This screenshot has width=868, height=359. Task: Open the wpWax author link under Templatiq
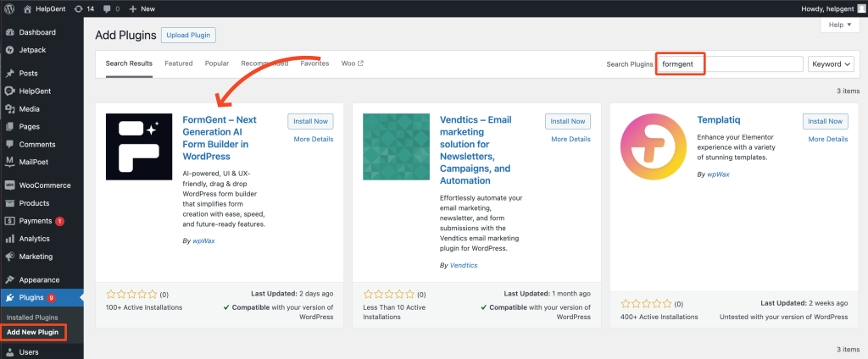[x=718, y=174]
